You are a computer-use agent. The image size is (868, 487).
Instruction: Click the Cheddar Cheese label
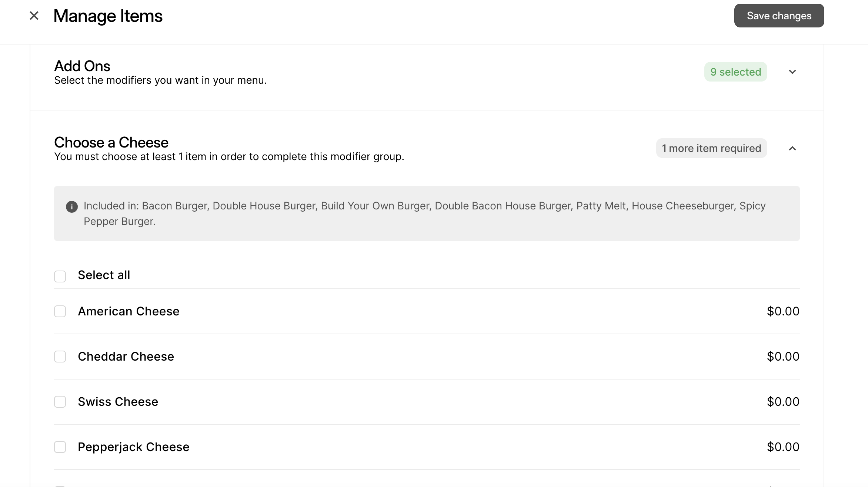coord(126,357)
